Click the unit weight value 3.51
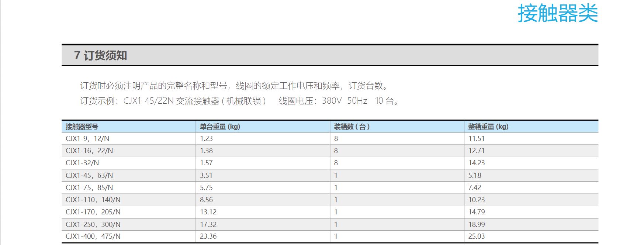The image size is (644, 245). coord(207,176)
